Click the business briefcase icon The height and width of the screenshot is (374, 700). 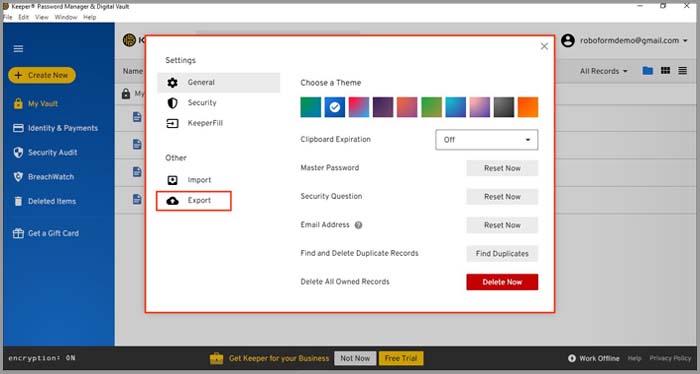[x=217, y=358]
